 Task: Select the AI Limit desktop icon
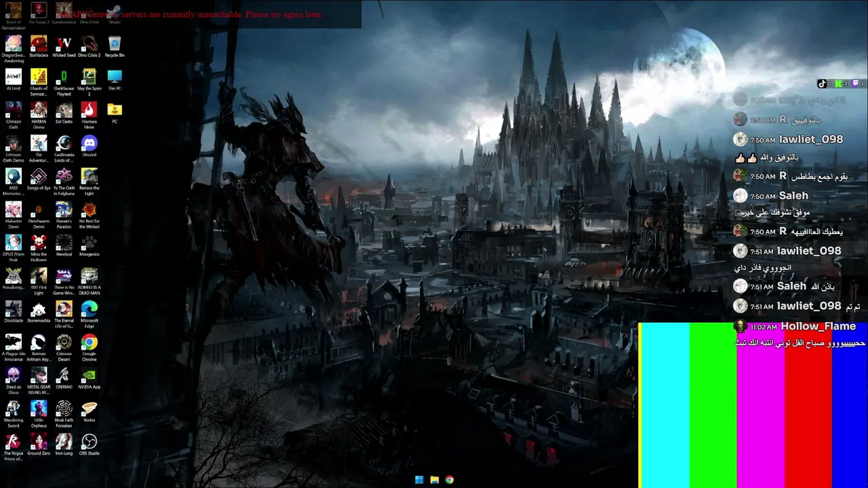pos(14,79)
